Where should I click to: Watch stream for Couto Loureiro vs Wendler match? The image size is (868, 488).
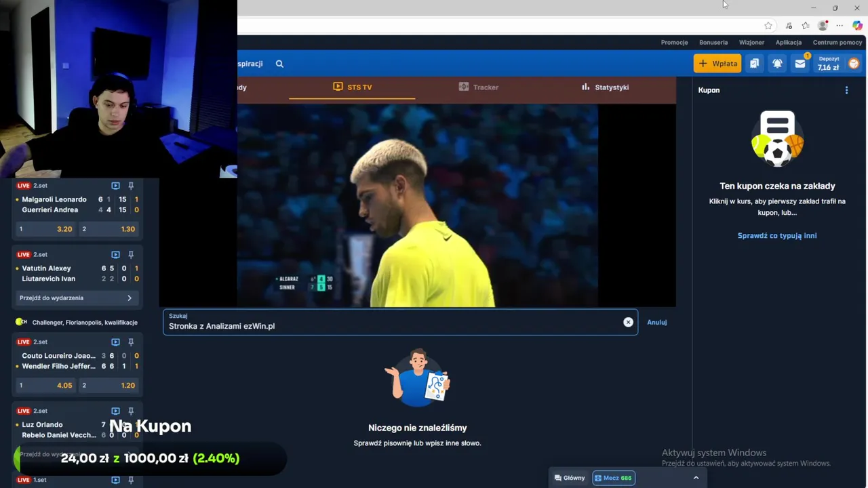115,342
